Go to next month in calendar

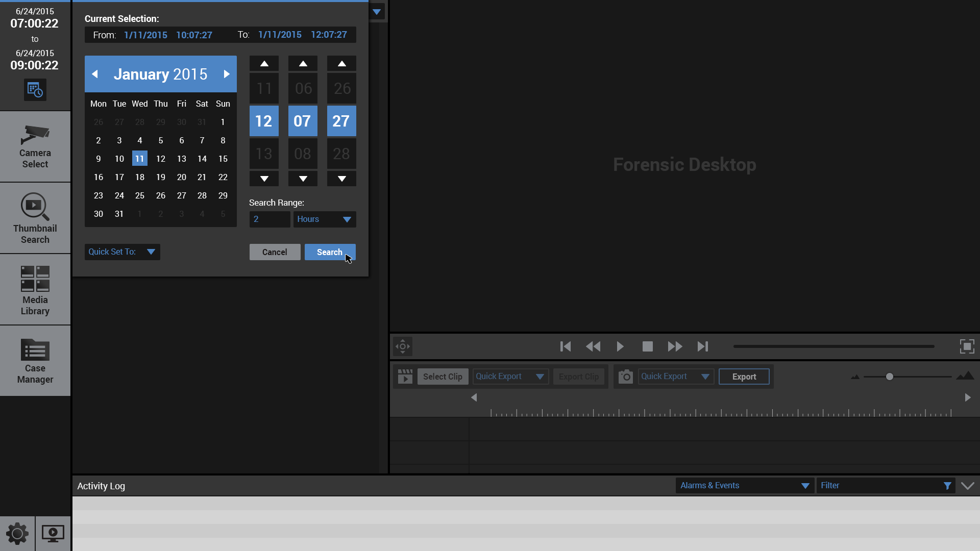[227, 74]
